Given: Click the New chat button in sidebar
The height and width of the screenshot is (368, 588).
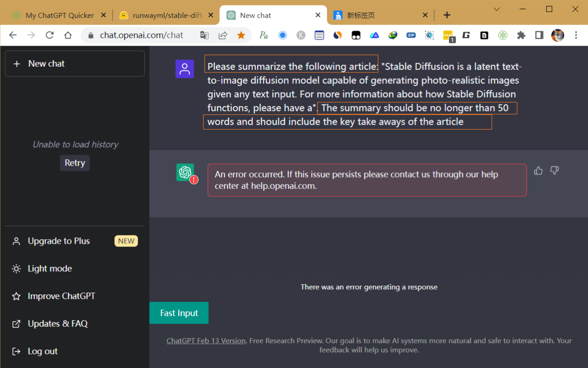Looking at the screenshot, I should tap(75, 63).
